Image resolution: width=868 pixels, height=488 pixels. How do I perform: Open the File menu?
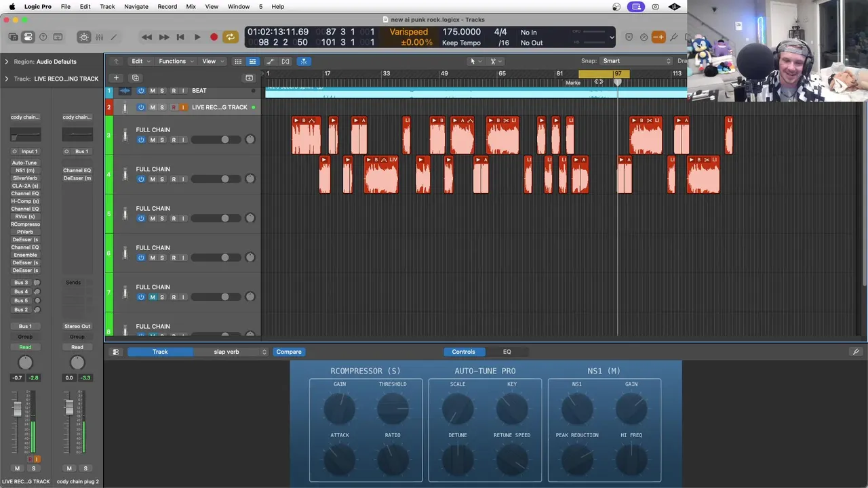(66, 6)
